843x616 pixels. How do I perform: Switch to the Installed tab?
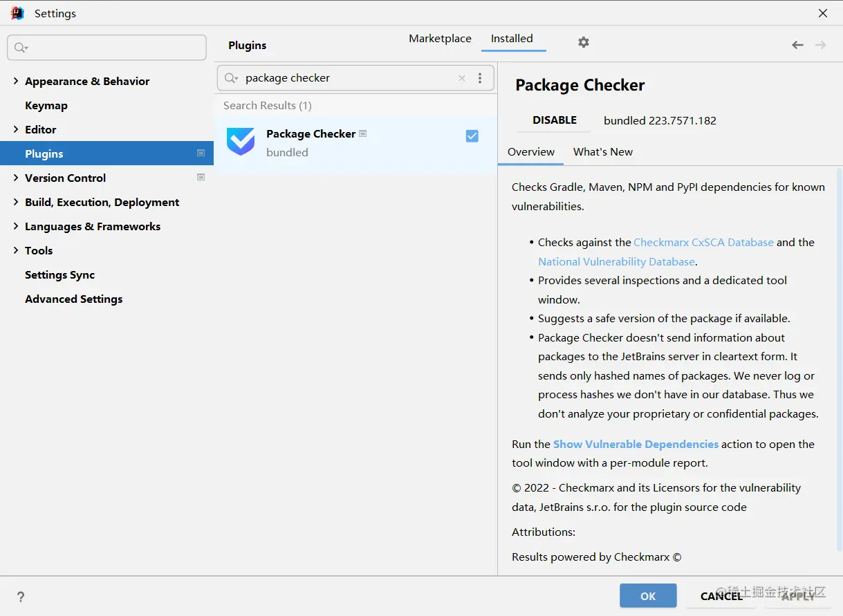coord(512,39)
